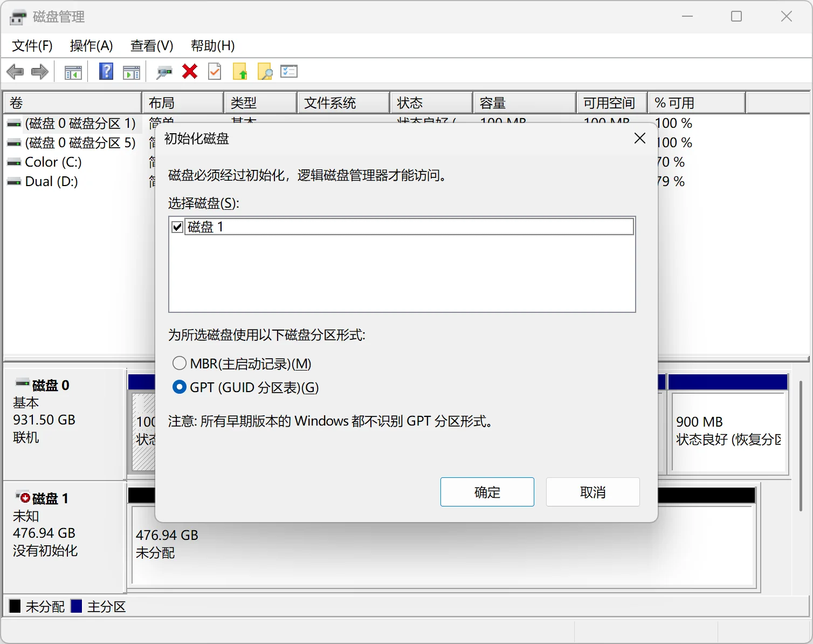The image size is (813, 644).
Task: Click the red-marked disk icon of 磁盘 1
Action: (23, 497)
